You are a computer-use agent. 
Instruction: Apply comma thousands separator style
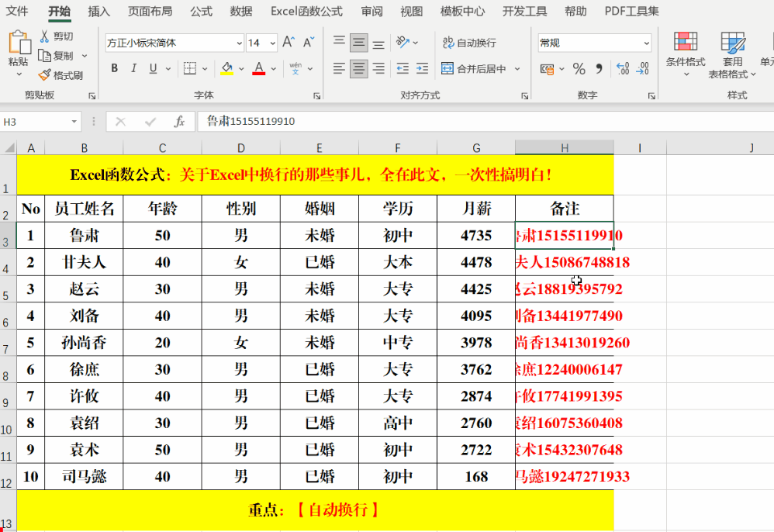tap(600, 68)
